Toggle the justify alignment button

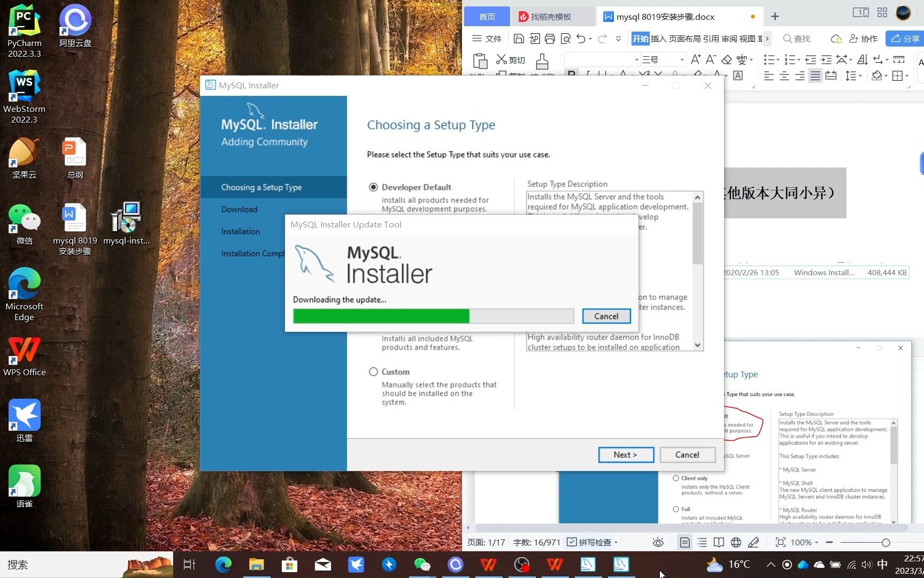815,76
